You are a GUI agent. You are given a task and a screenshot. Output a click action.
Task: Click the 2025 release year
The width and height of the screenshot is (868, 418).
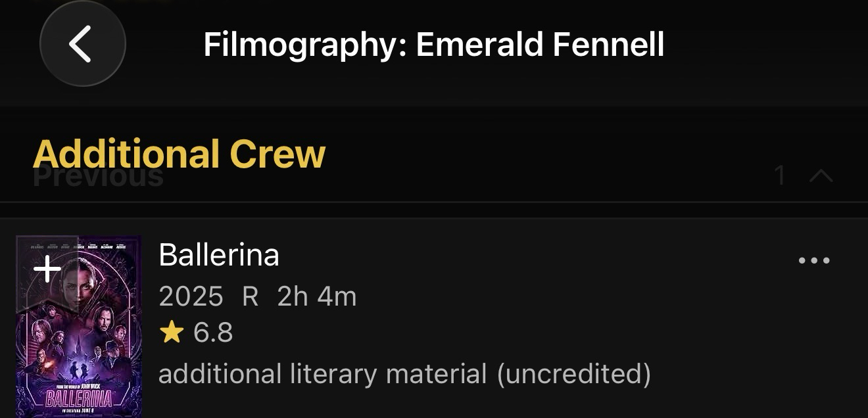pos(191,296)
